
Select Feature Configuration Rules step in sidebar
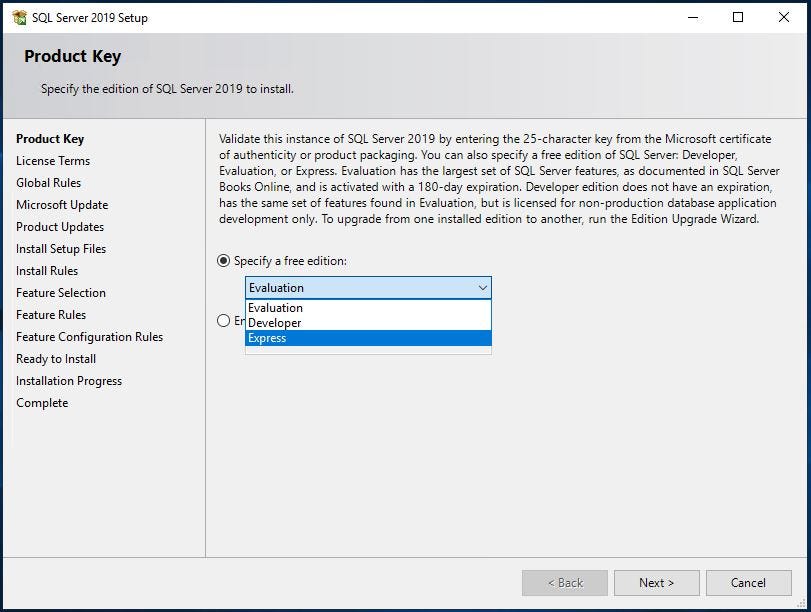[x=89, y=337]
